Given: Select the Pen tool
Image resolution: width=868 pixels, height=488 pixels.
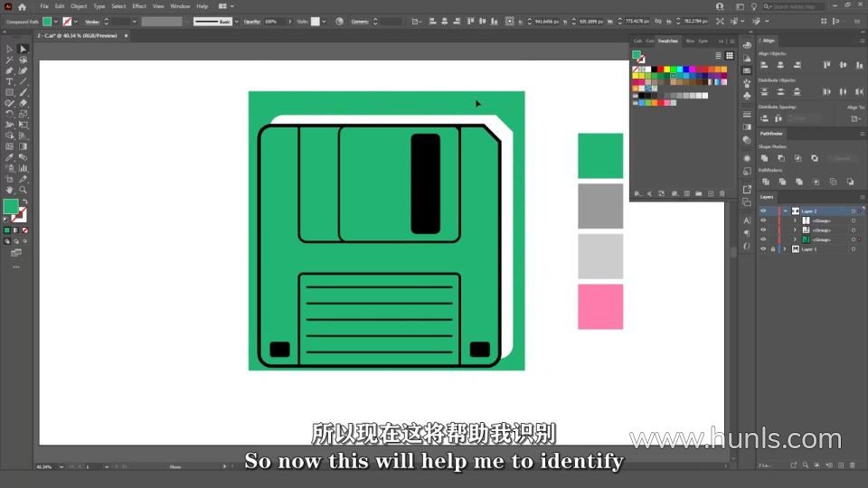Looking at the screenshot, I should [x=9, y=70].
